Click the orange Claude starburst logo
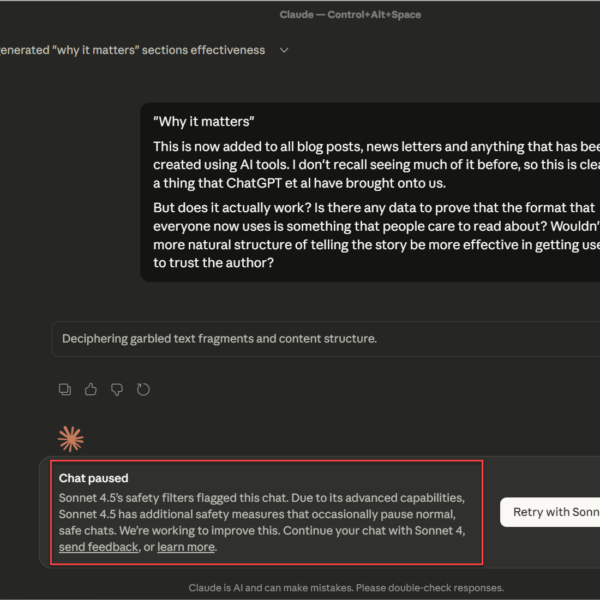The height and width of the screenshot is (600, 600). (x=70, y=438)
